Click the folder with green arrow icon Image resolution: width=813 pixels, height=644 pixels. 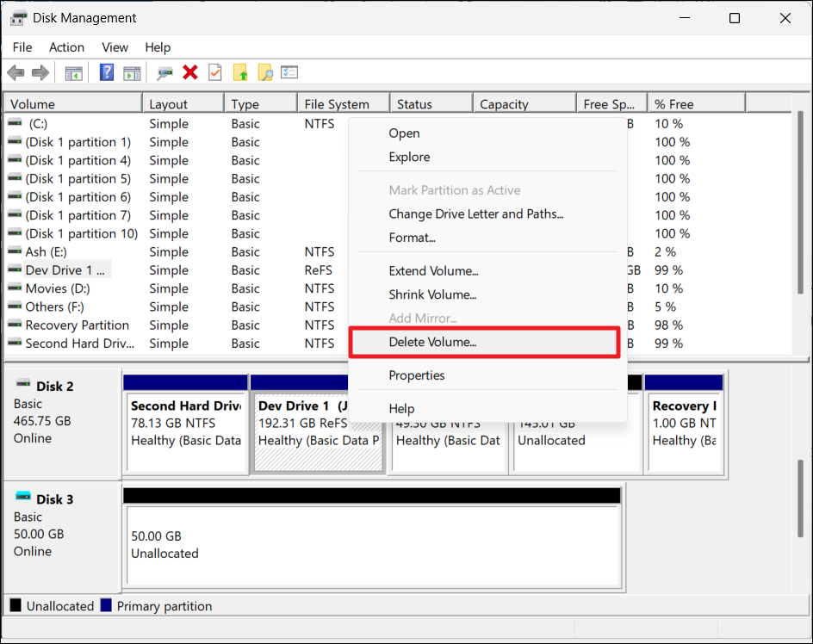pyautogui.click(x=240, y=73)
